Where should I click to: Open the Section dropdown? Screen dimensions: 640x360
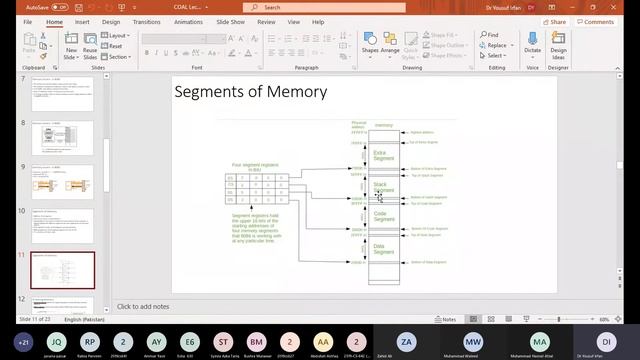click(x=116, y=57)
